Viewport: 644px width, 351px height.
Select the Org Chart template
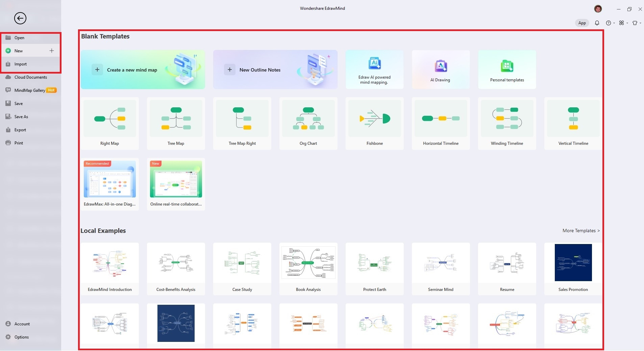tap(308, 124)
